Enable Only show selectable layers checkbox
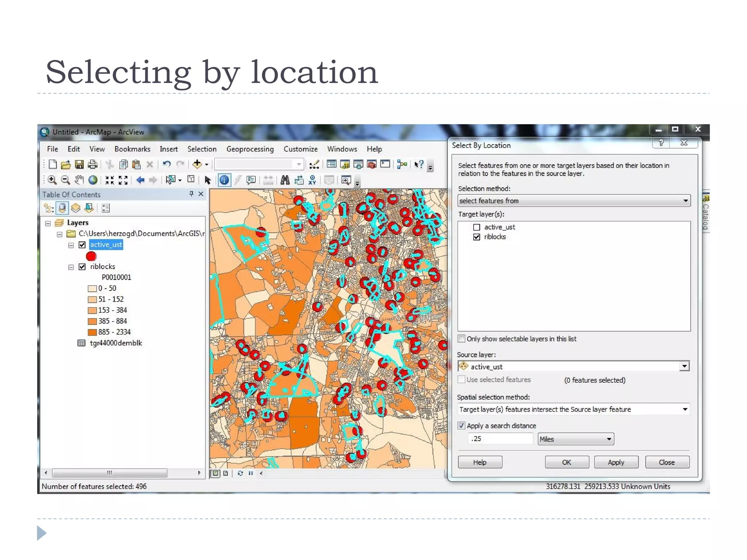The image size is (747, 560). tap(461, 339)
